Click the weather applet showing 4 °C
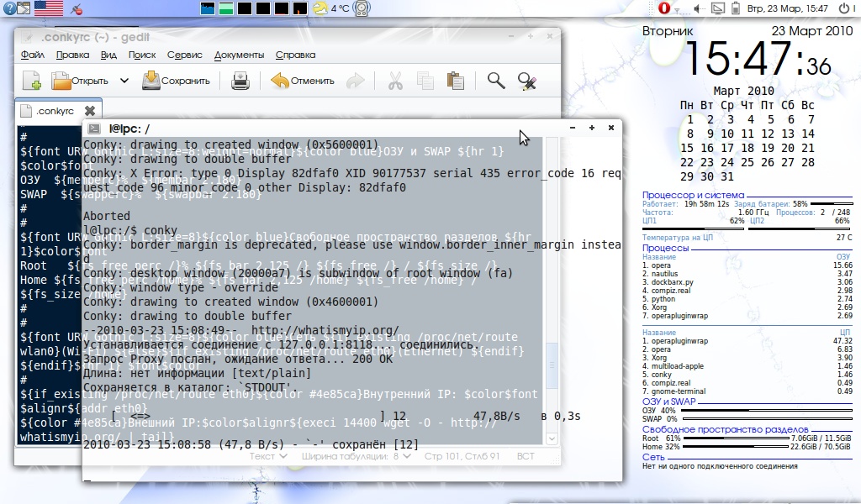861x504 pixels. click(331, 8)
